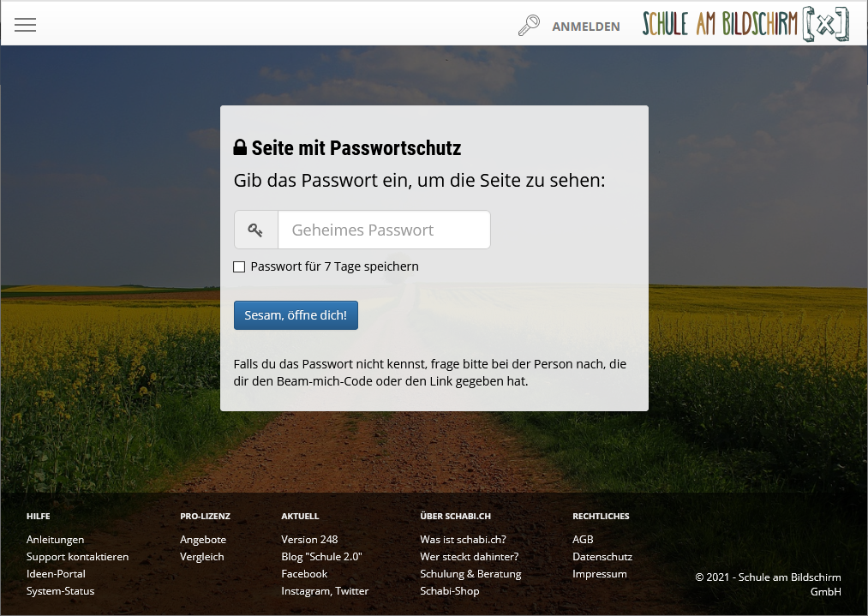
Task: Open Wer steckt dahinter? link
Action: coord(470,556)
